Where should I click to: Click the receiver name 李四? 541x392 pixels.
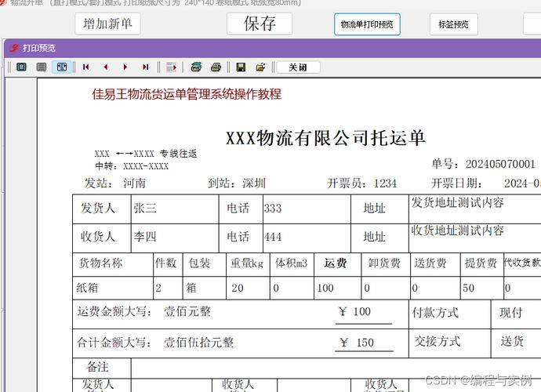coord(145,237)
